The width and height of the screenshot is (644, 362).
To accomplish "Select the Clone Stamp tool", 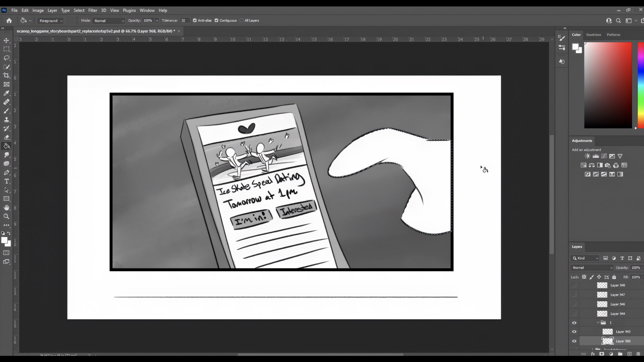I will 6,120.
